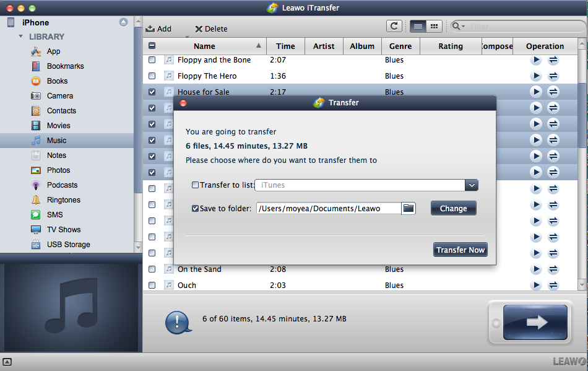Select Ringtones in the sidebar

pyautogui.click(x=63, y=200)
